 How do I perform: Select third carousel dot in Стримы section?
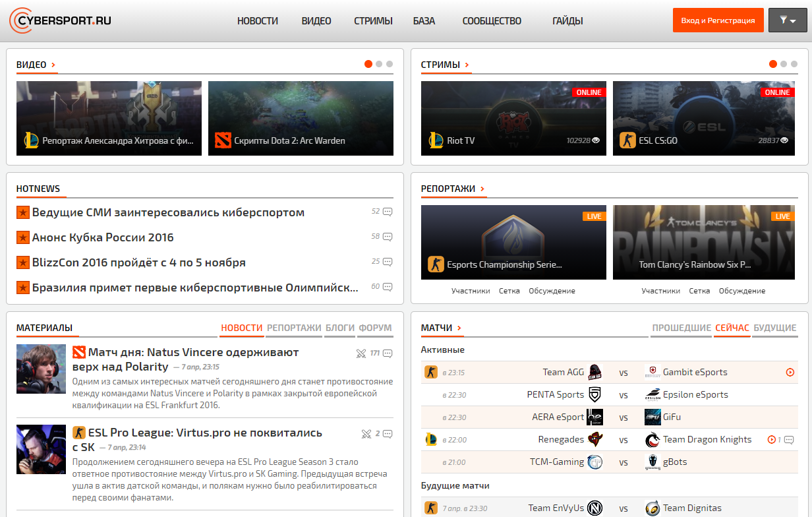pos(794,64)
